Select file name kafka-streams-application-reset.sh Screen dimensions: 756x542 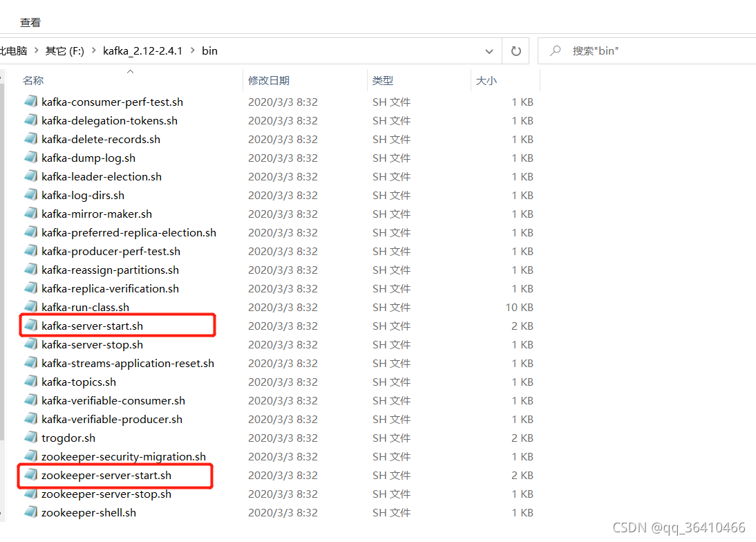tap(128, 363)
